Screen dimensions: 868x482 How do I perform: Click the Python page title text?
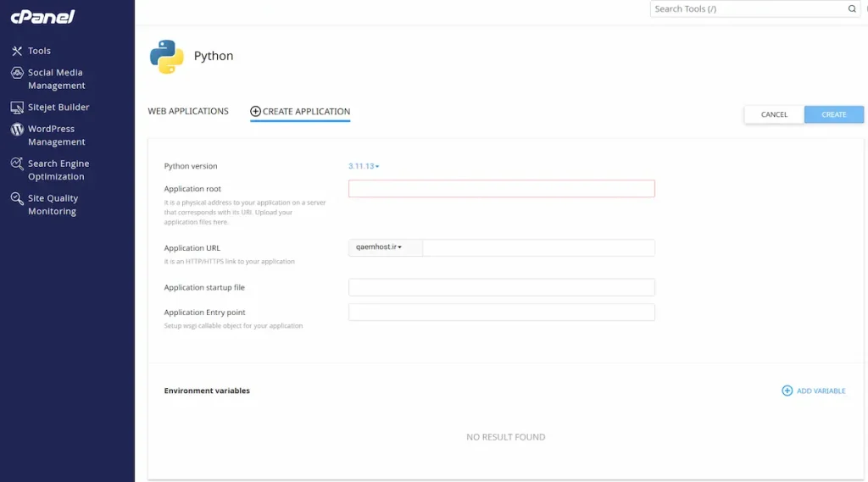(214, 56)
